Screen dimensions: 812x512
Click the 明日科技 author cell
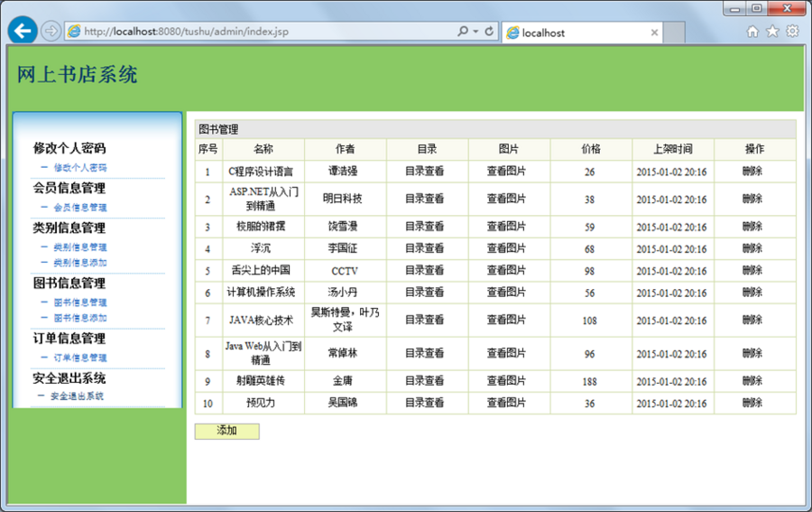click(x=346, y=199)
